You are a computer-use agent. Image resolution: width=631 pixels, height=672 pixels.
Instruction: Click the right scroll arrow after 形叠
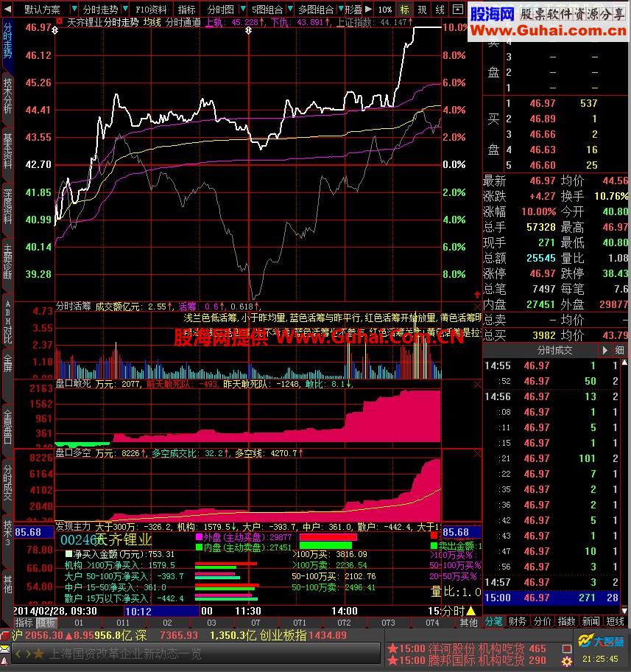click(367, 9)
